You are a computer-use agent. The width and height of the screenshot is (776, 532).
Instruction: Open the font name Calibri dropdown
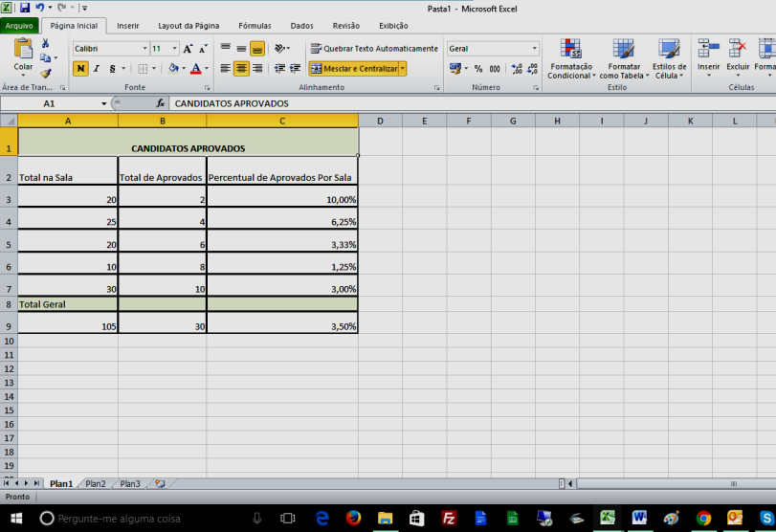click(x=144, y=49)
